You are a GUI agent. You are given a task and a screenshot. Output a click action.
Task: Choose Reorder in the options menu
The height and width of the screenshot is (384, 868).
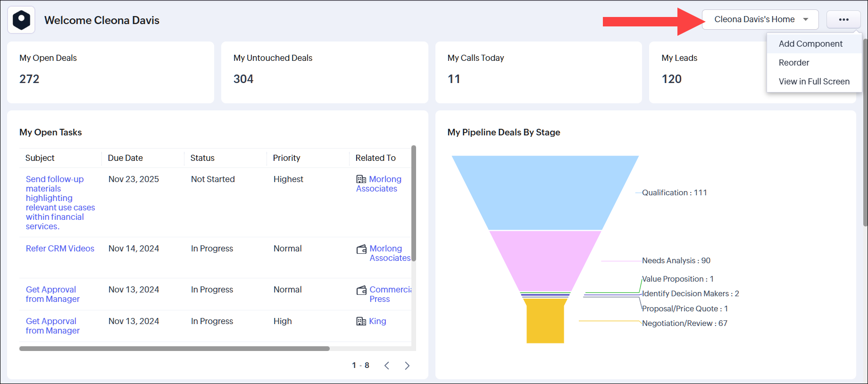(793, 63)
